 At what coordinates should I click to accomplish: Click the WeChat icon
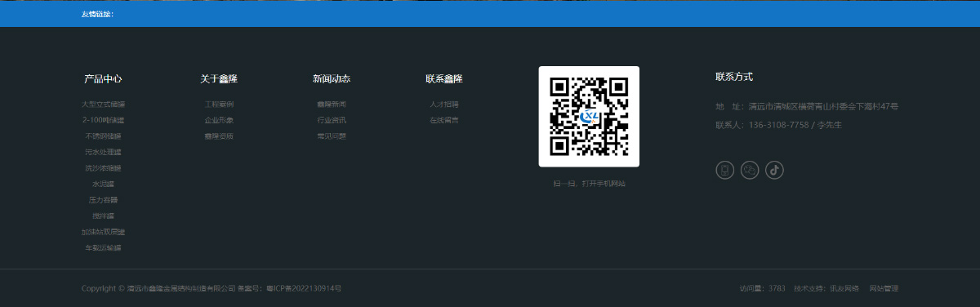750,170
